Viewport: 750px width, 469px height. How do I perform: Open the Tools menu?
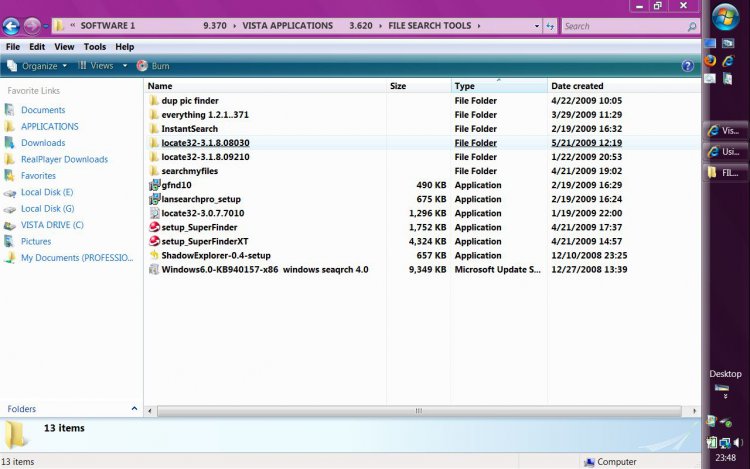pyautogui.click(x=95, y=47)
